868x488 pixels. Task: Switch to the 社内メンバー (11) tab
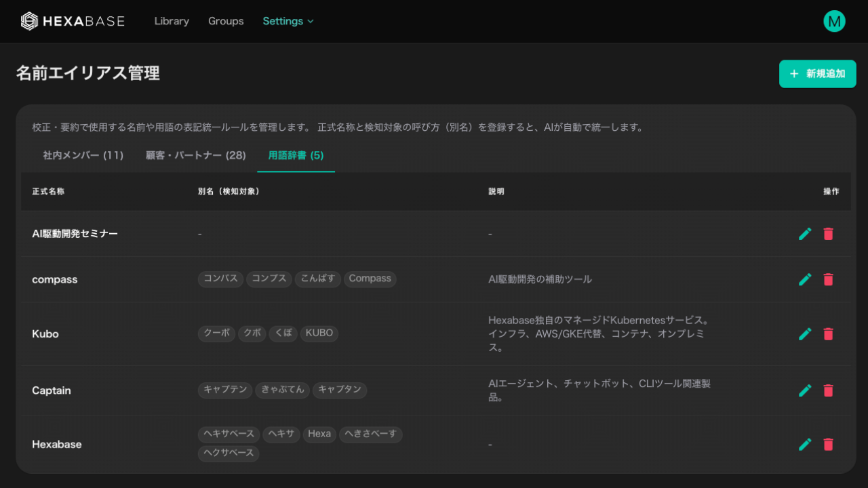[83, 155]
